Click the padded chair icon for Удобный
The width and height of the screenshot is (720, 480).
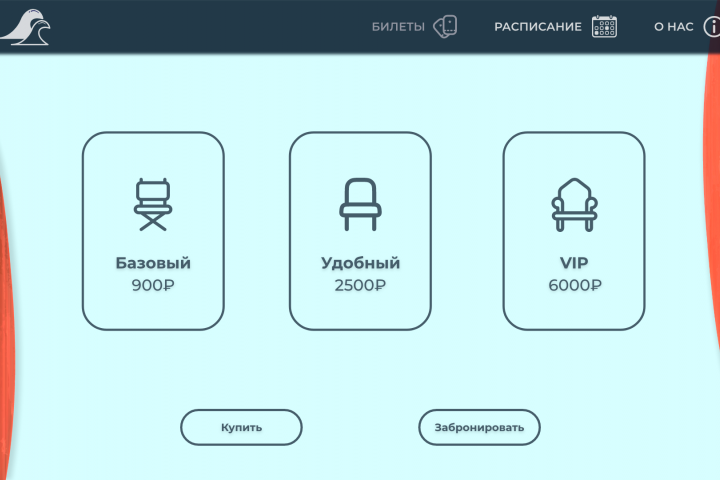tap(360, 204)
